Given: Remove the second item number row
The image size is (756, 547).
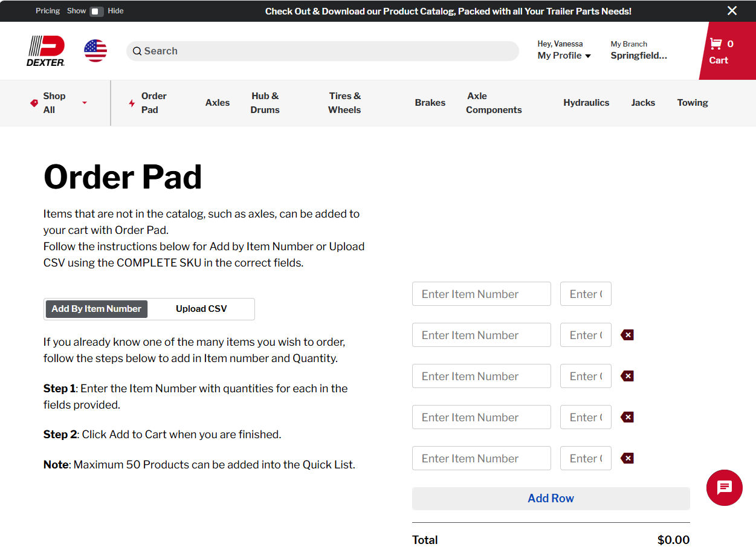Looking at the screenshot, I should [627, 335].
